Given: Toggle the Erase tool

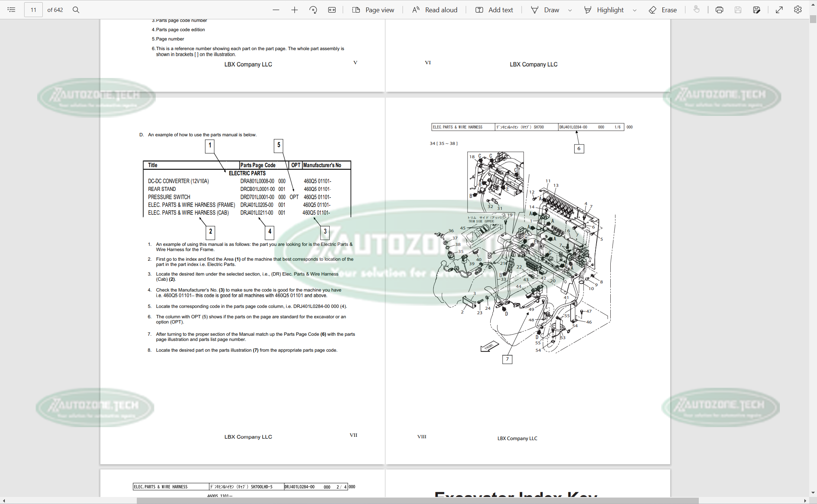Looking at the screenshot, I should point(663,10).
